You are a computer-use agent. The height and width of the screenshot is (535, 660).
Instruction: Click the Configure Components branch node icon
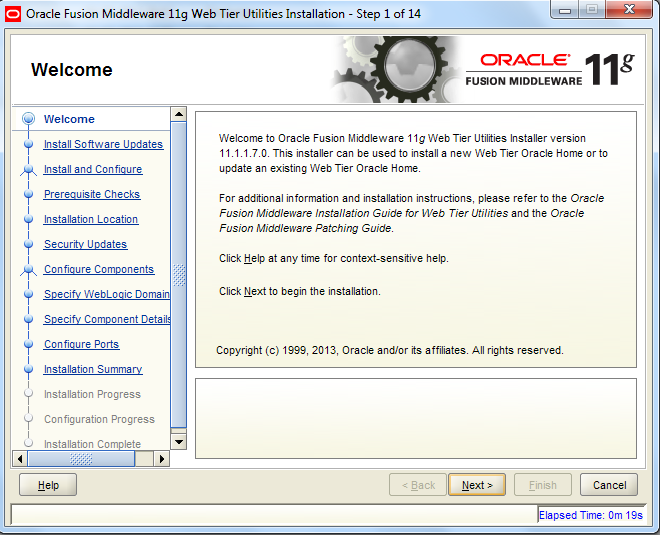tap(29, 270)
